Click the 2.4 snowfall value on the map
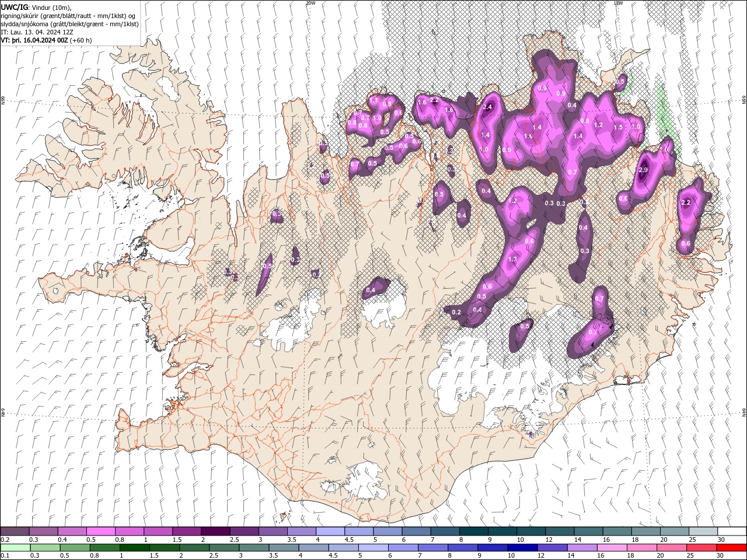 point(488,107)
